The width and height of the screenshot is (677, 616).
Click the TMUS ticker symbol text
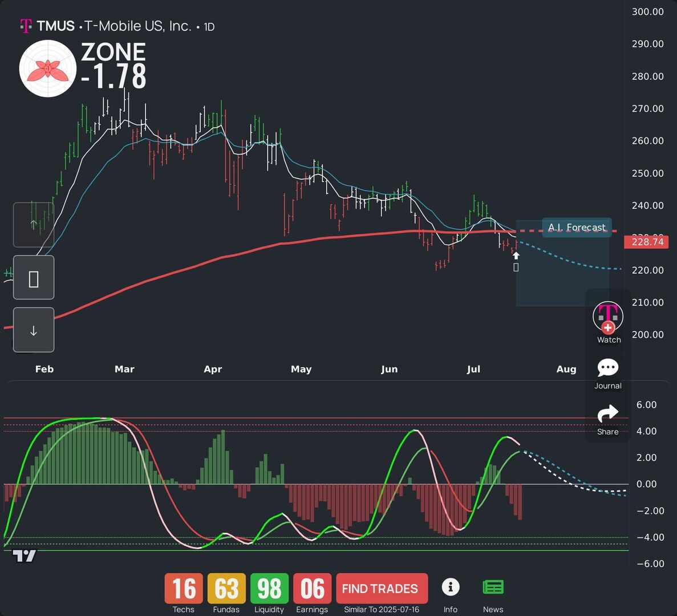point(56,26)
